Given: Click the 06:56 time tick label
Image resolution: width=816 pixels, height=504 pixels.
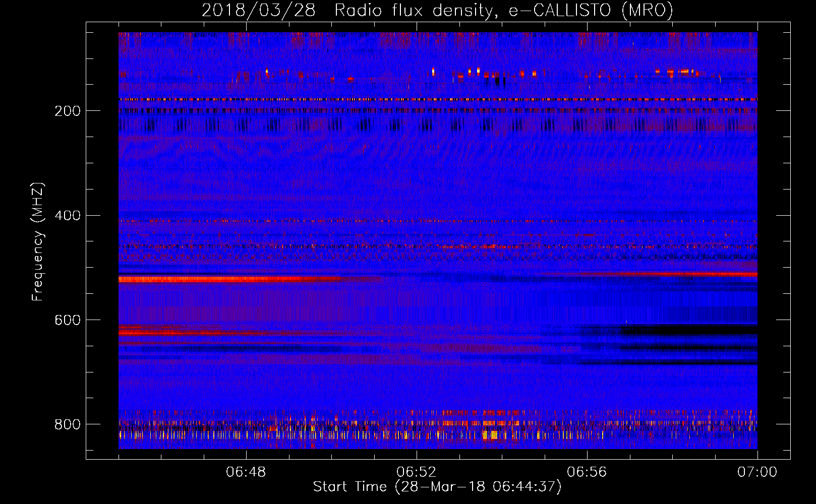Looking at the screenshot, I should pos(587,472).
